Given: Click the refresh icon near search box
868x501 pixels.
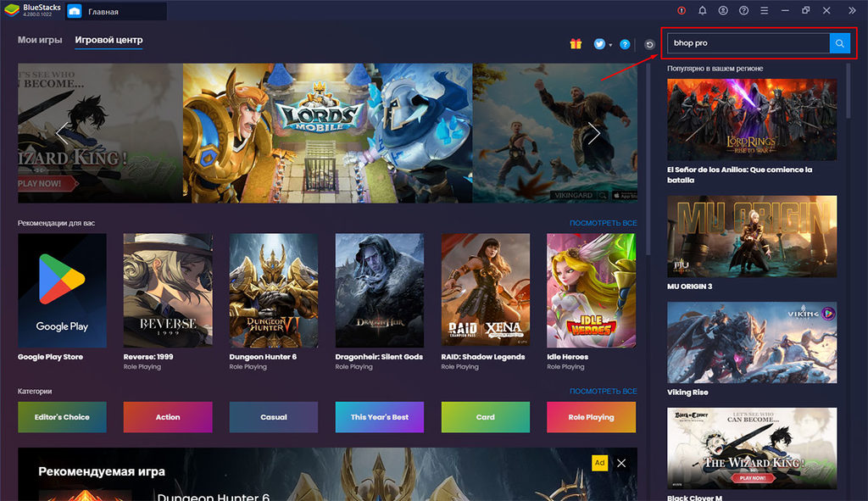Looking at the screenshot, I should click(x=649, y=44).
